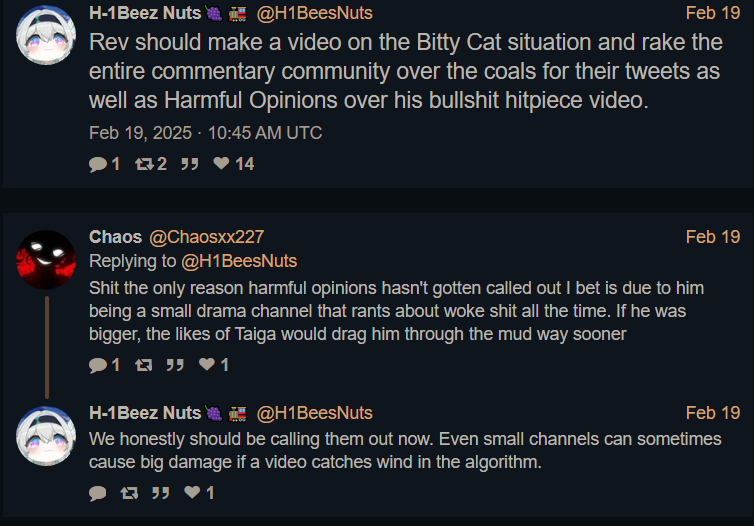Like the main tweet with 14 likes
The height and width of the screenshot is (526, 754).
click(x=221, y=164)
